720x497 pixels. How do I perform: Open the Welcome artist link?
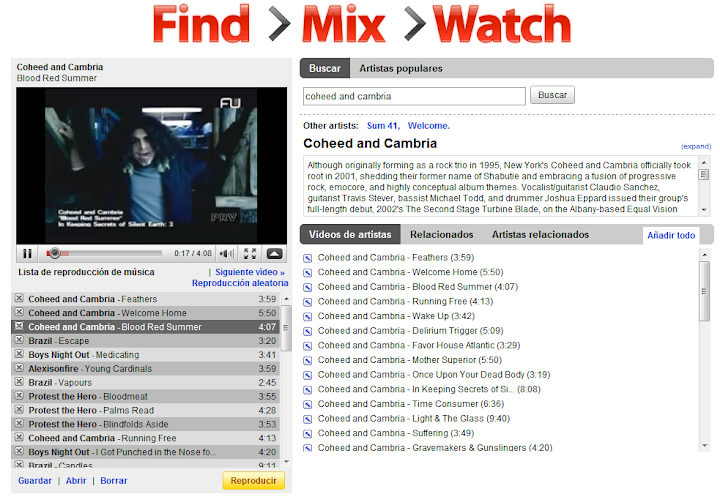pos(428,126)
